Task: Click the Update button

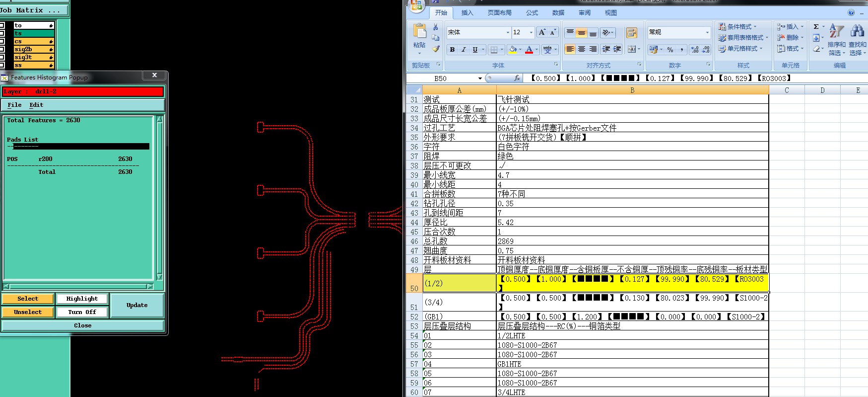Action: 137,305
